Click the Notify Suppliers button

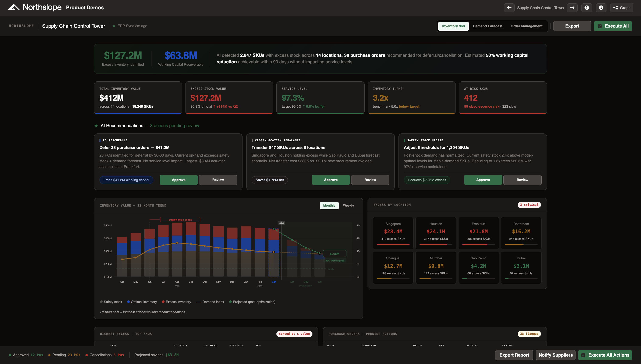(x=555, y=355)
